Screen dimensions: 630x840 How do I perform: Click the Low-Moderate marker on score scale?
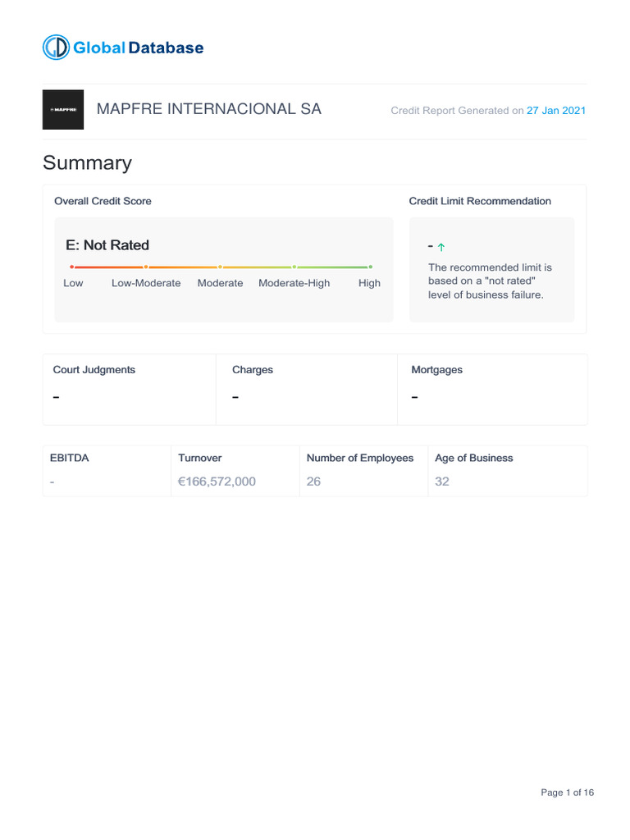point(146,267)
